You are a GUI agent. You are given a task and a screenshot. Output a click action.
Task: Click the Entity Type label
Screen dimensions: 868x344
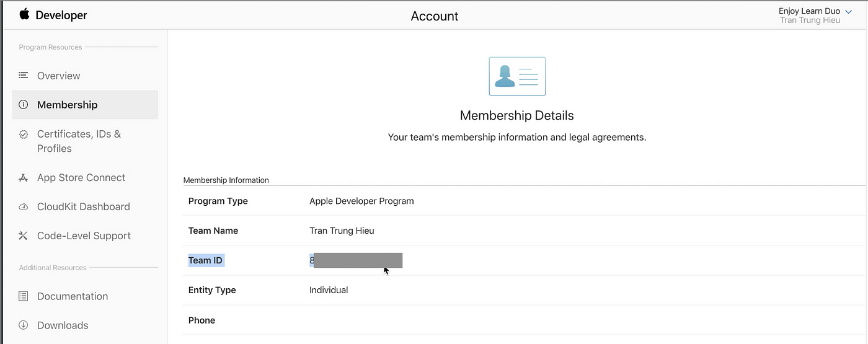[212, 290]
